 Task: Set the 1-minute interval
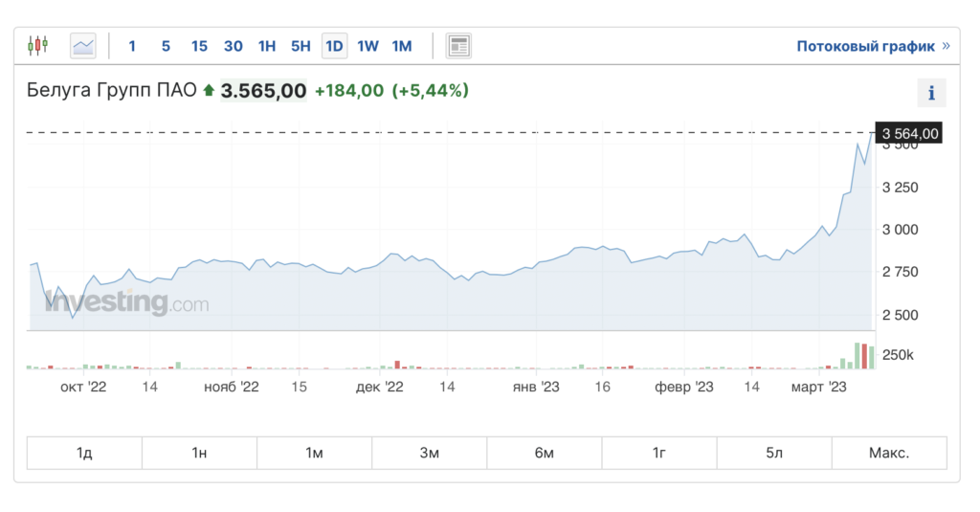pyautogui.click(x=132, y=46)
